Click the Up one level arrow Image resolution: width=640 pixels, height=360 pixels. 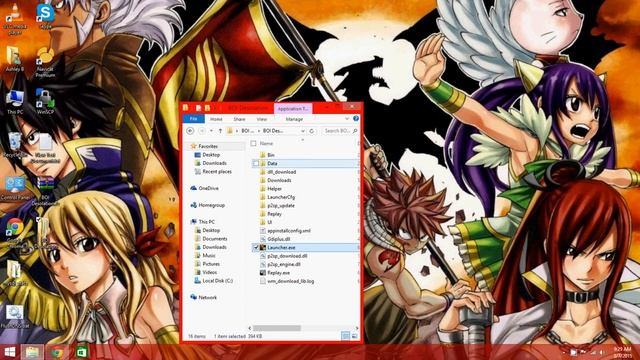pyautogui.click(x=220, y=131)
